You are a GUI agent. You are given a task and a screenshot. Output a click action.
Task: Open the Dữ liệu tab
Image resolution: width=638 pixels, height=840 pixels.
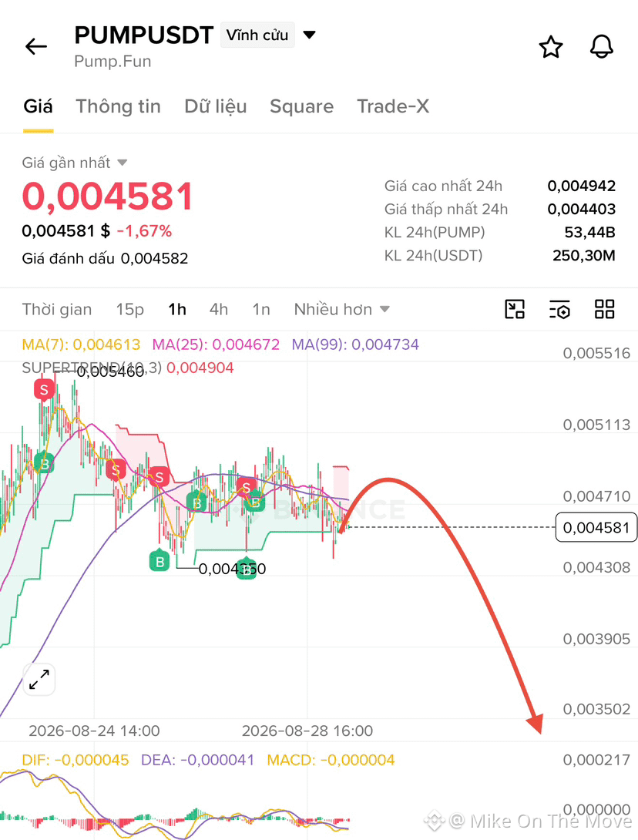[215, 106]
